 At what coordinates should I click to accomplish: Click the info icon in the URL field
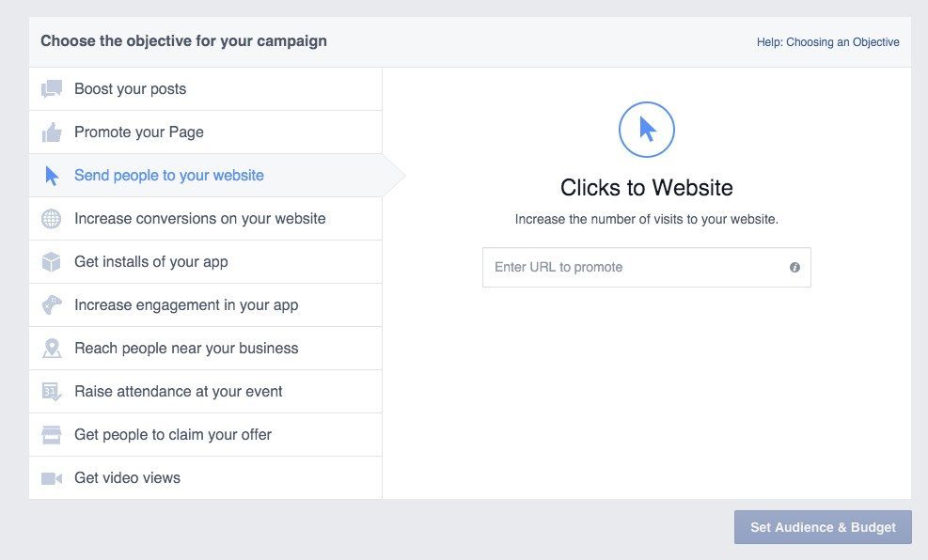(x=794, y=268)
